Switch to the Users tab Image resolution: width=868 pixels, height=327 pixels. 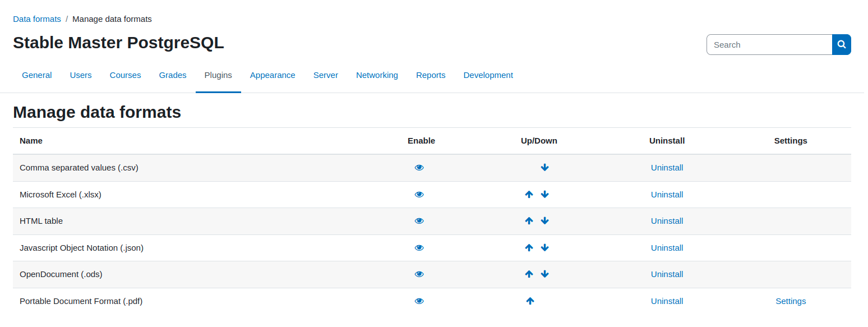[x=81, y=75]
